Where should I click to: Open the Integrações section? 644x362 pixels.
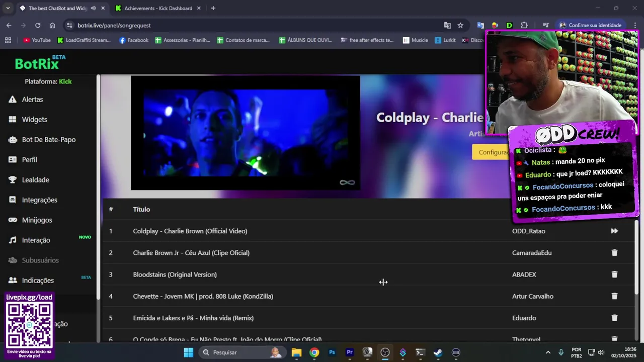tap(39, 200)
